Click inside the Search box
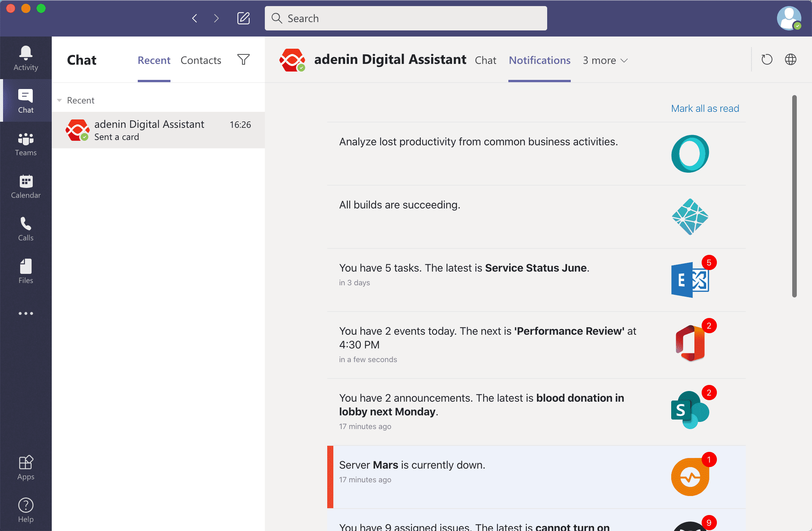Screen dimensions: 812x531 tap(406, 18)
